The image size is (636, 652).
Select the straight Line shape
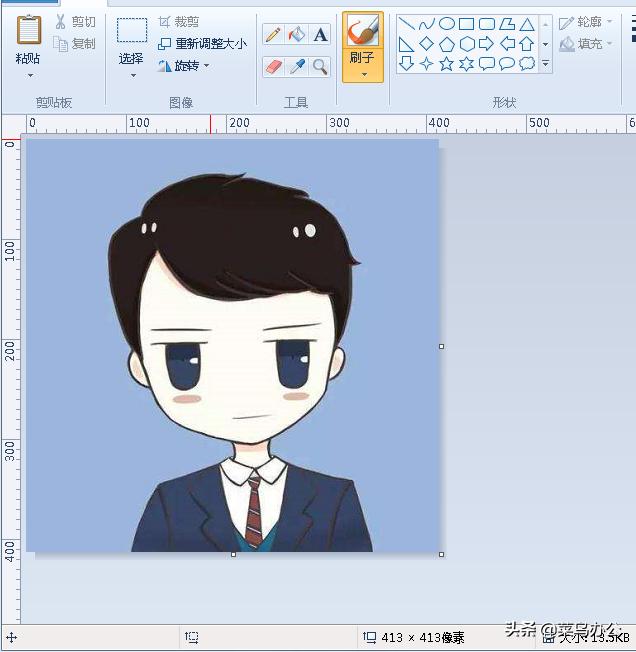[x=407, y=24]
